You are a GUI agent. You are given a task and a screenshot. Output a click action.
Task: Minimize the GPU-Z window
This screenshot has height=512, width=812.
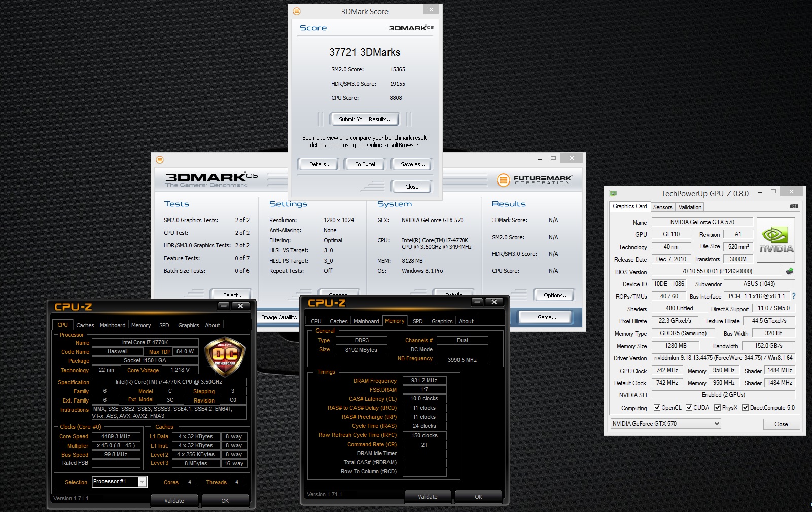click(x=760, y=193)
